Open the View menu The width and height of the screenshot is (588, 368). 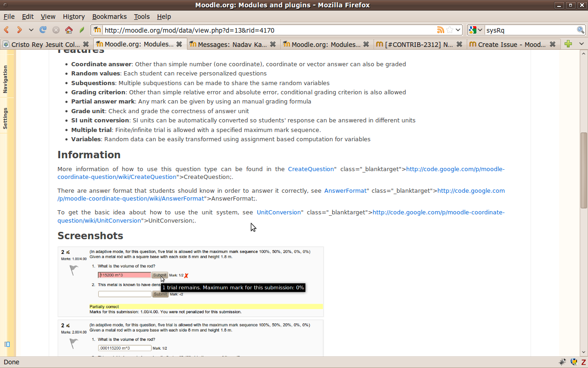coord(48,17)
